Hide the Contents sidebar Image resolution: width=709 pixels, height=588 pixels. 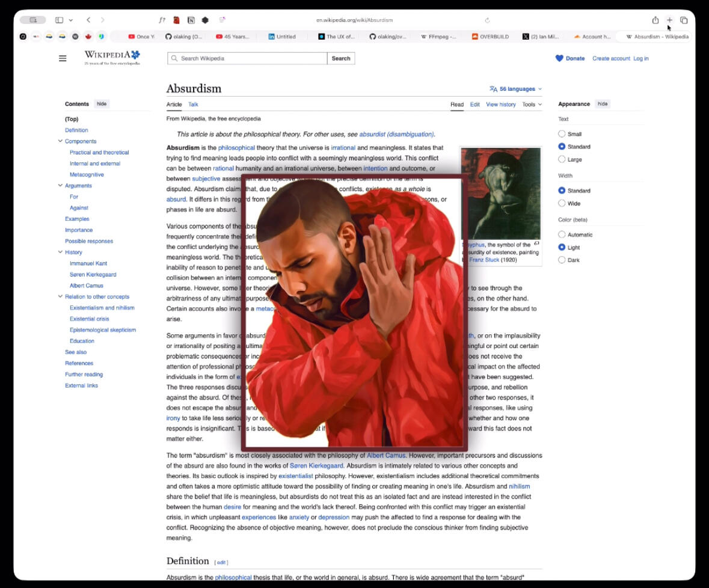coord(102,103)
